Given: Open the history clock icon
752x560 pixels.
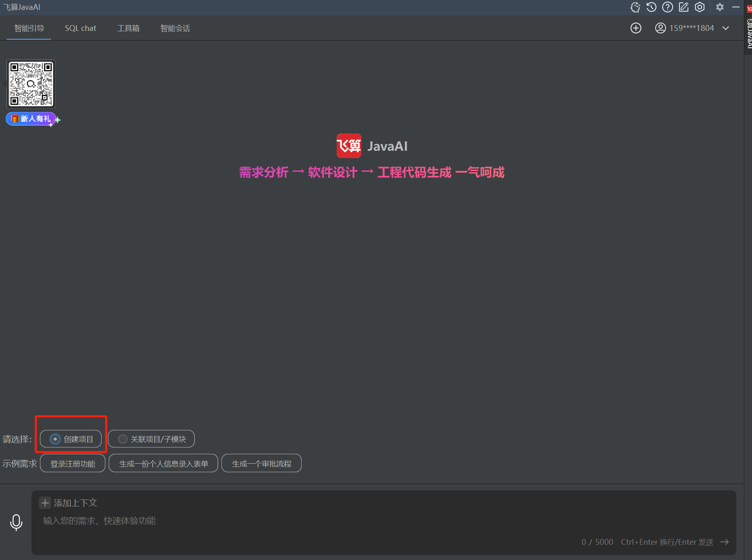Looking at the screenshot, I should (x=651, y=7).
